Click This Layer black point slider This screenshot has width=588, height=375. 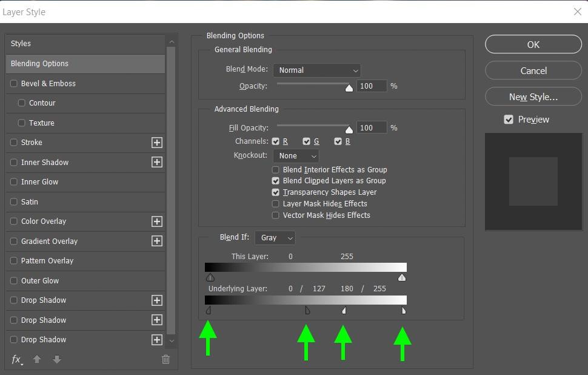[x=210, y=277]
